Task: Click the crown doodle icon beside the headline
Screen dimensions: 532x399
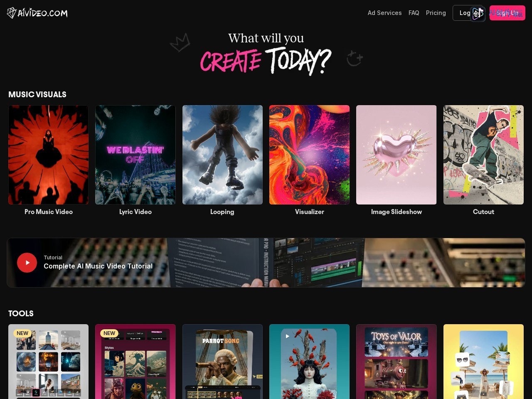Action: [x=180, y=43]
